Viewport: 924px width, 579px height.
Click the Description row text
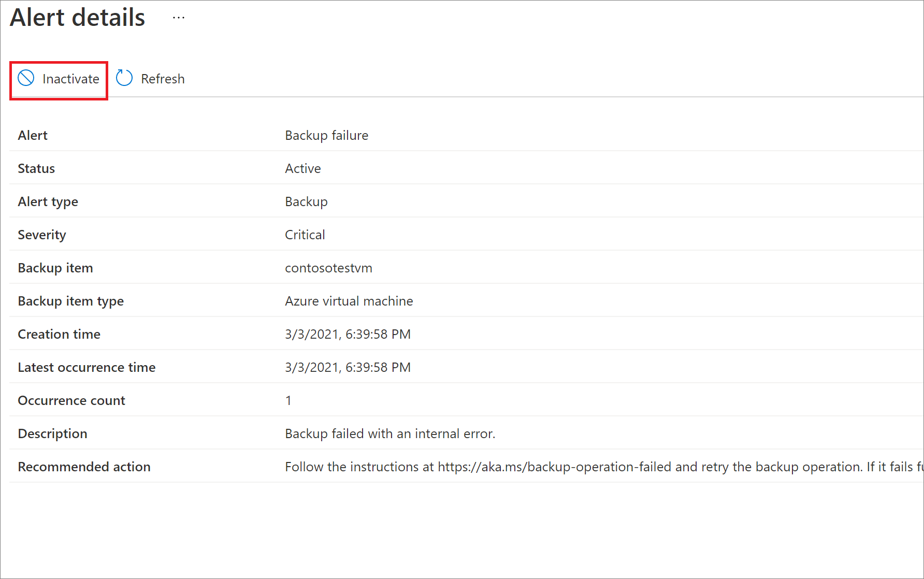point(389,433)
